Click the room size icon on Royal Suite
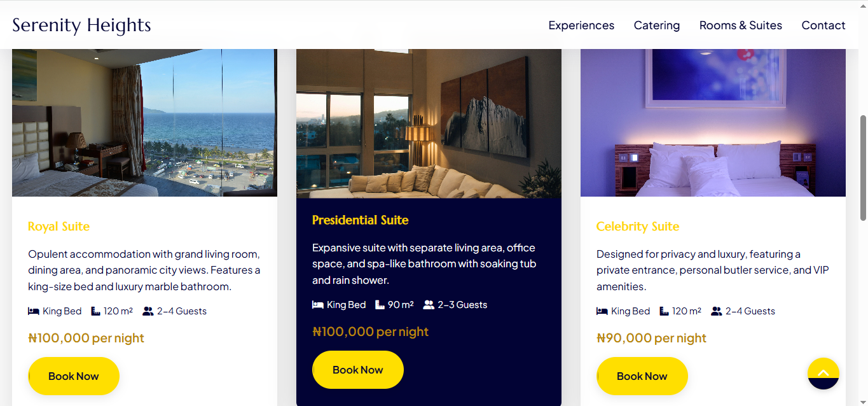This screenshot has height=406, width=868. click(x=95, y=311)
